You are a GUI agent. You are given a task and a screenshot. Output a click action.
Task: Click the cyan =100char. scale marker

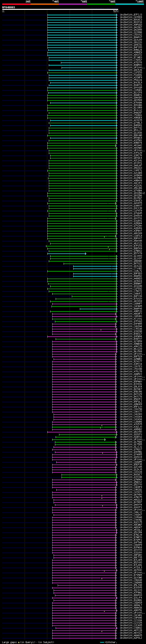tap(102, 642)
